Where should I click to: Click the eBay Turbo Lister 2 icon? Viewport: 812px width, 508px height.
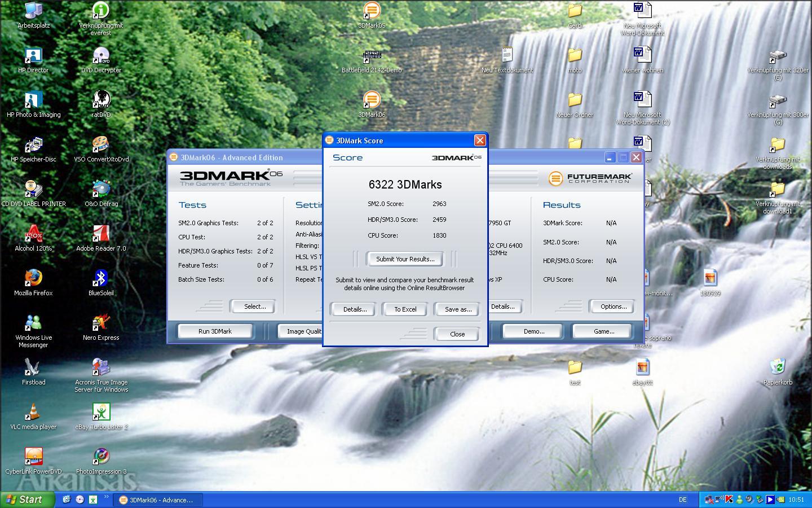coord(101,417)
